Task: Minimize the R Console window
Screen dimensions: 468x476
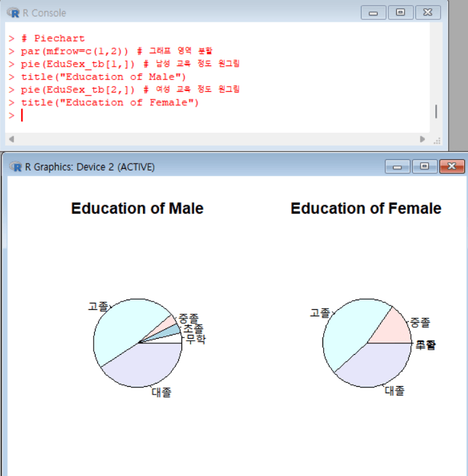Action: pos(374,13)
